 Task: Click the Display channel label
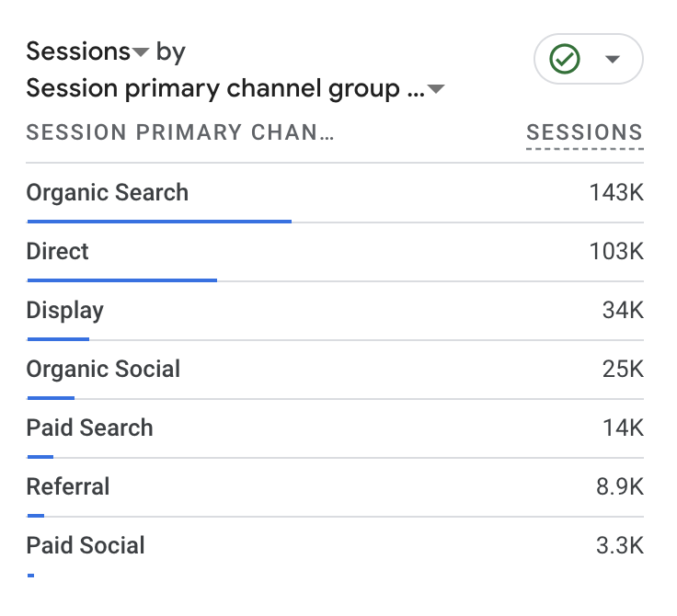[65, 311]
